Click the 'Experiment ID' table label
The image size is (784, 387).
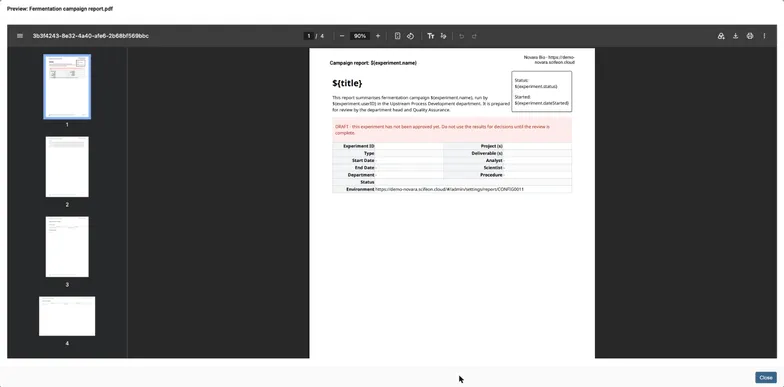358,146
